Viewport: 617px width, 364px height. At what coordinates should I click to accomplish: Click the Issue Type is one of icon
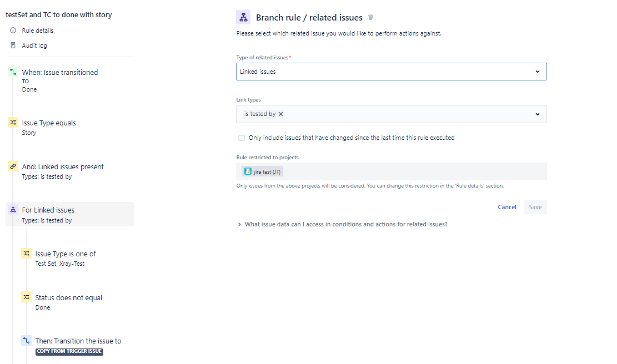pos(26,254)
